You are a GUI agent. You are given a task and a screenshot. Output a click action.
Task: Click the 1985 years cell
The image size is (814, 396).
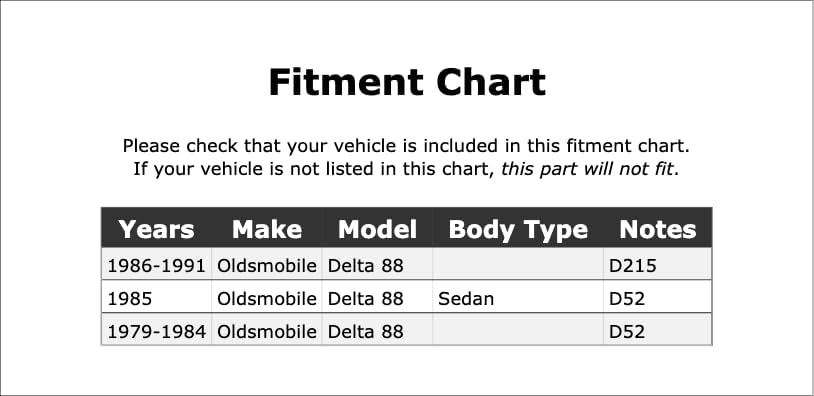tap(156, 298)
